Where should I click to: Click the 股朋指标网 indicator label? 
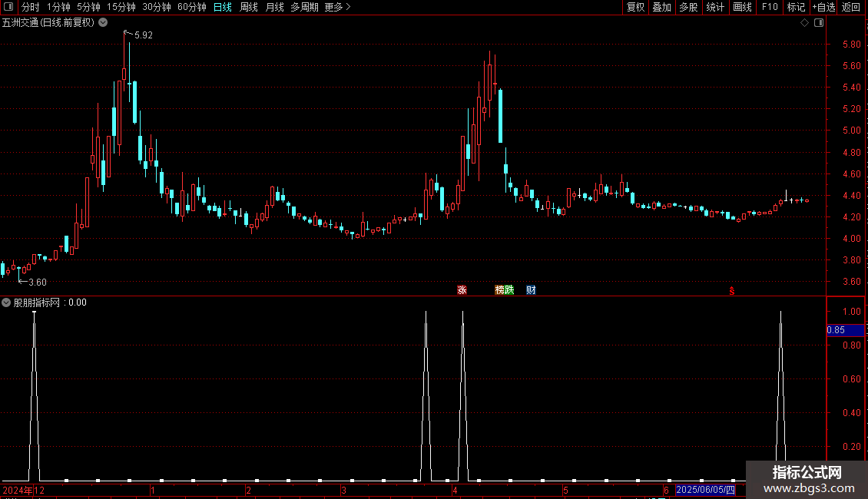coord(37,302)
